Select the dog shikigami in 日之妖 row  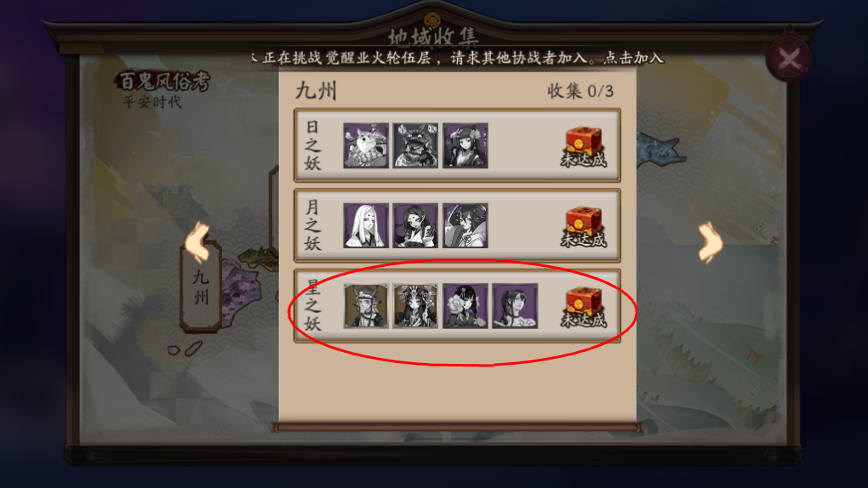tap(366, 145)
